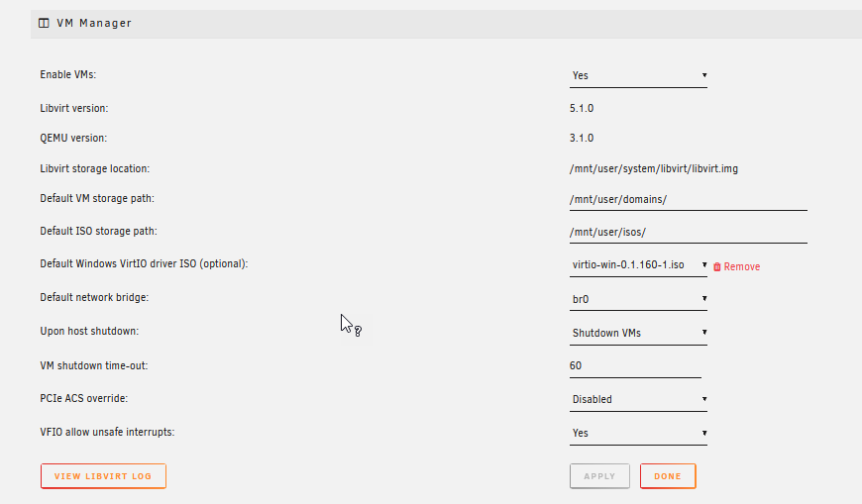Click the VM Manager panel icon
The width and height of the screenshot is (862, 504).
44,23
